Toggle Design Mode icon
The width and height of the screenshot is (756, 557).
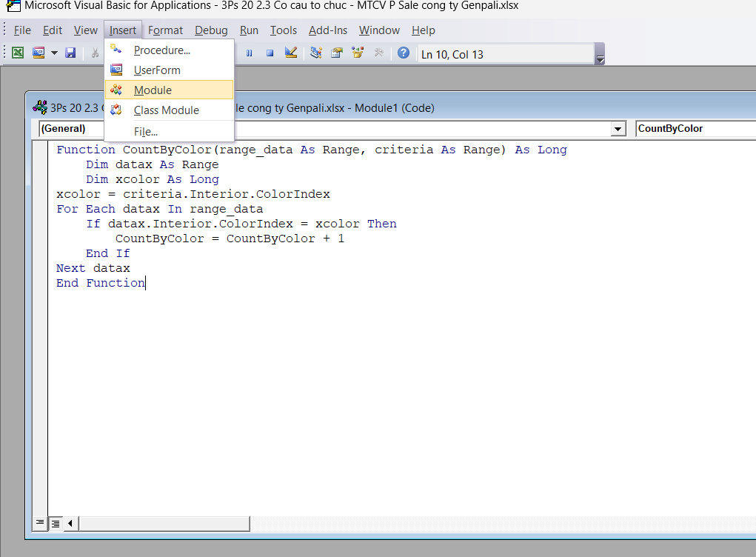[x=291, y=53]
